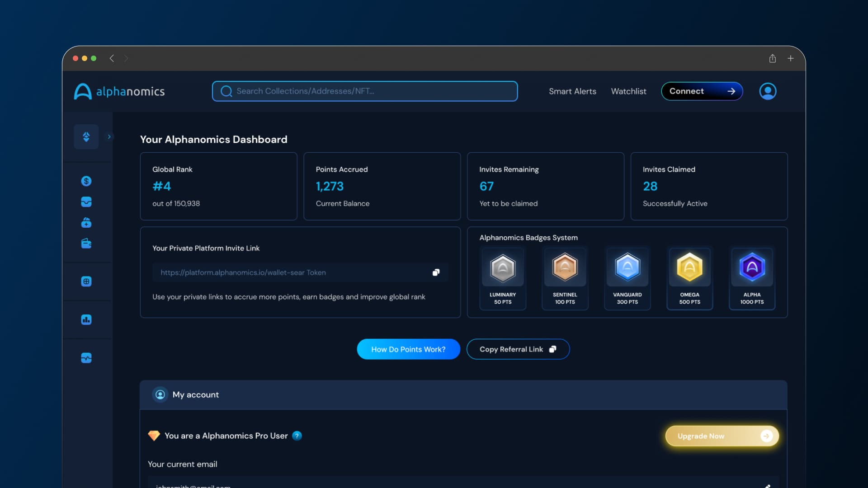
Task: Focus the Search Collections input field
Action: point(365,91)
